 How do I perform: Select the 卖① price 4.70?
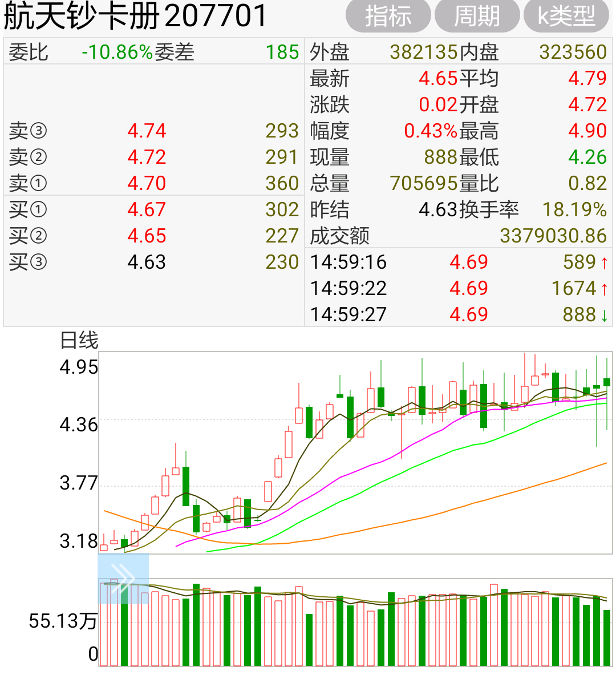click(x=147, y=183)
